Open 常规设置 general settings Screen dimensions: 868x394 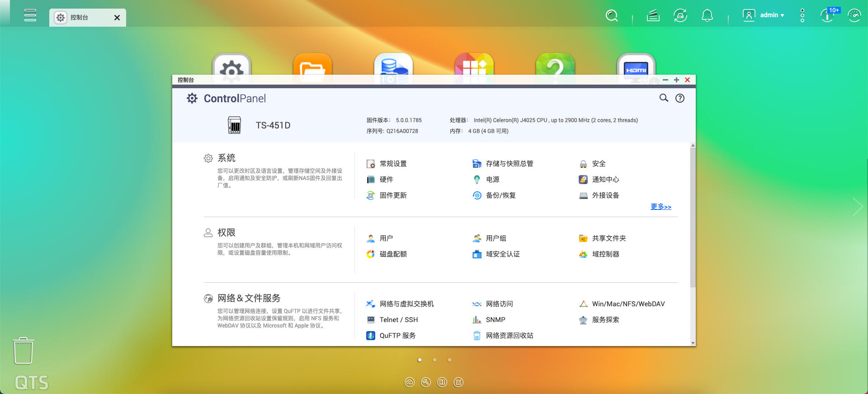pyautogui.click(x=387, y=164)
